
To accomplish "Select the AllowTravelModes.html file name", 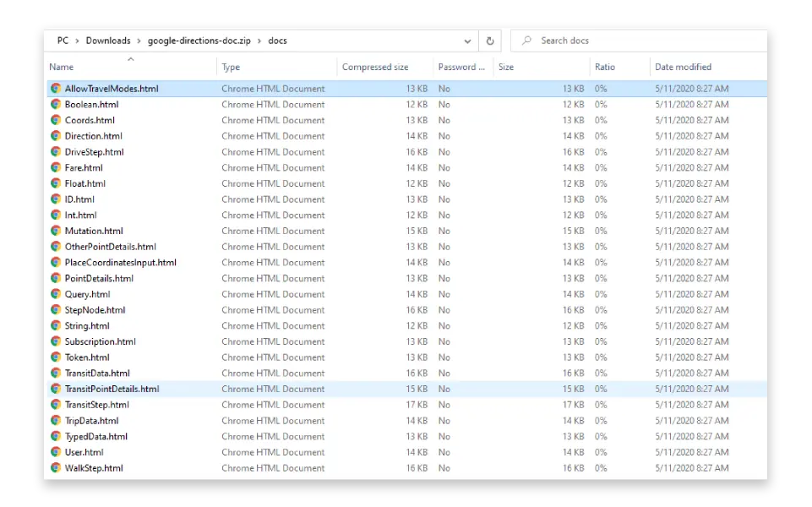I will click(112, 89).
